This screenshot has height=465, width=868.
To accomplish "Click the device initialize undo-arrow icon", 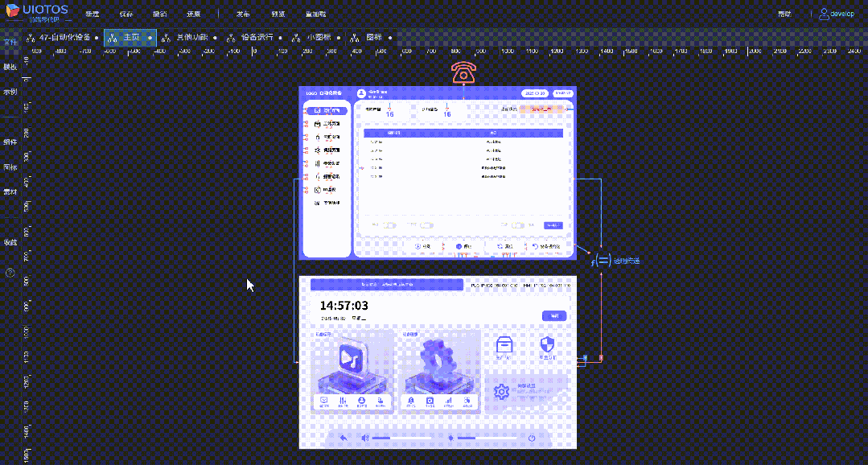I will coord(535,246).
